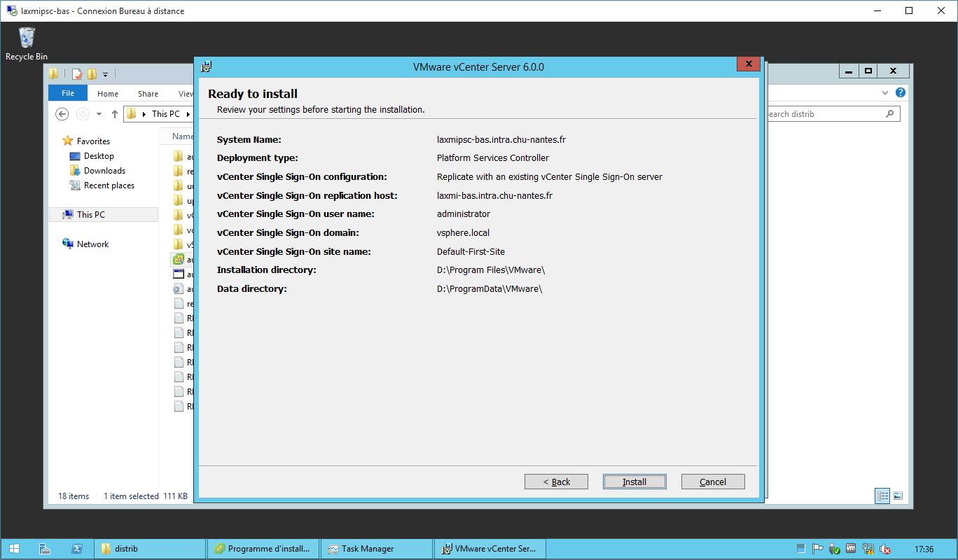The width and height of the screenshot is (958, 560).
Task: Click the Windows Start button
Action: coord(14,549)
